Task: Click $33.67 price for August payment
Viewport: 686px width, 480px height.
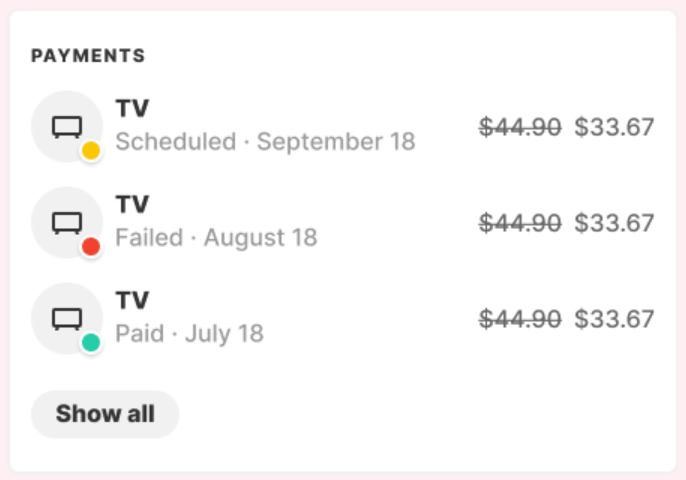Action: [x=614, y=223]
